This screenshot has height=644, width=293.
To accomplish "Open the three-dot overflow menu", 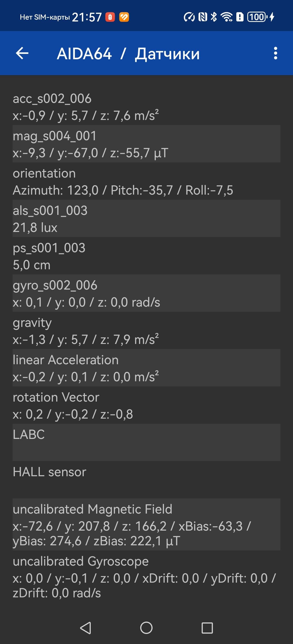I will (275, 53).
